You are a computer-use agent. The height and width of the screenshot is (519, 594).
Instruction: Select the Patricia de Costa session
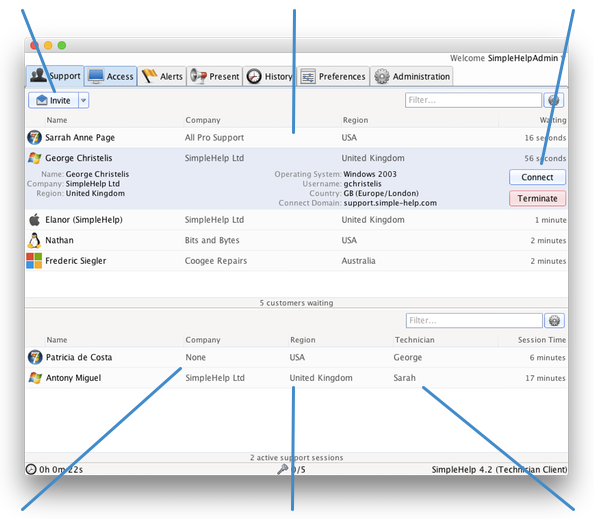coord(297,357)
